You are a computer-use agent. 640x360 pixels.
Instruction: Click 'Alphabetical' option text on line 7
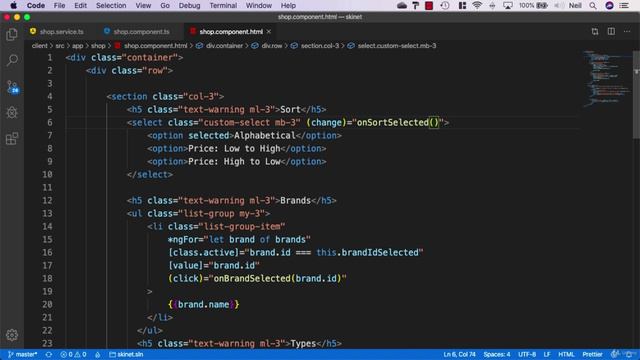pos(264,136)
